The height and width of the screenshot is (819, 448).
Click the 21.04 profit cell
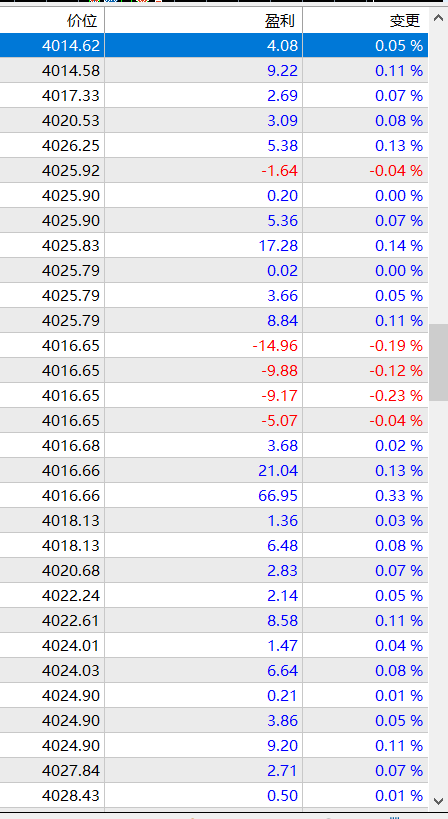[x=204, y=470]
